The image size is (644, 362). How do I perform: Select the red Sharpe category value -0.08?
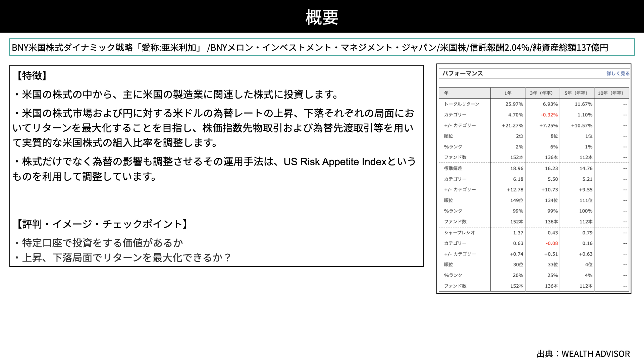point(552,243)
